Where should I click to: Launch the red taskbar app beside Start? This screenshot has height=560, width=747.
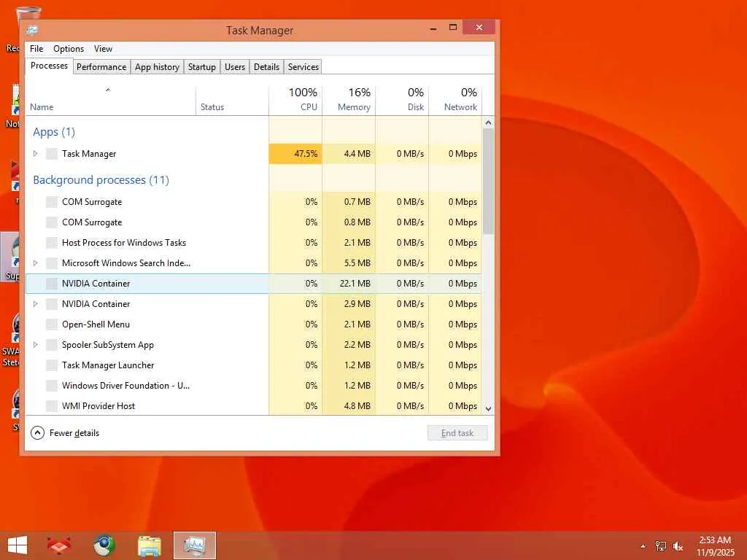58,545
